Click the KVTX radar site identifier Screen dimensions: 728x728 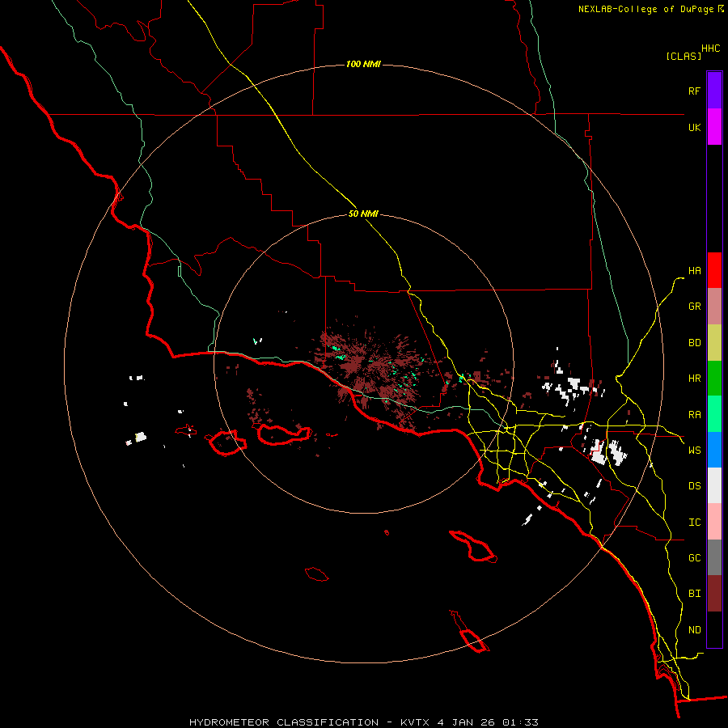pos(415,722)
